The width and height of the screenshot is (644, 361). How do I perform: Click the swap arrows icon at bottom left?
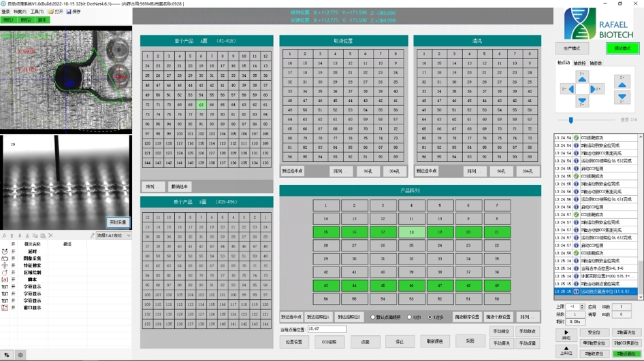click(7, 355)
